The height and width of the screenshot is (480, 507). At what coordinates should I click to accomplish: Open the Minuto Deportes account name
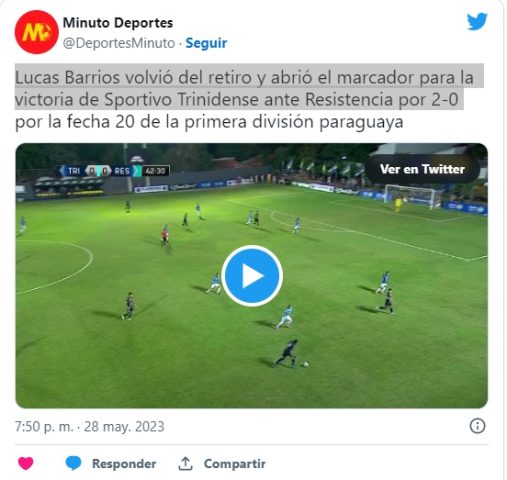point(118,23)
